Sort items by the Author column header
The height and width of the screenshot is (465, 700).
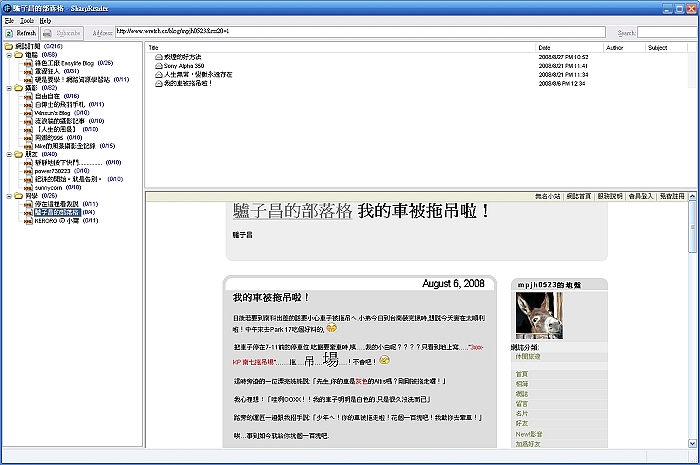click(x=624, y=47)
